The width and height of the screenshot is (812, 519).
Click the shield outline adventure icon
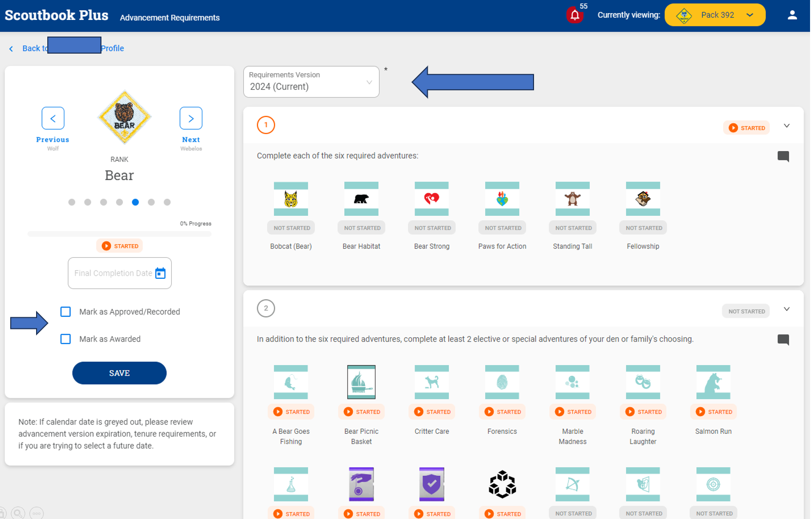coord(644,485)
